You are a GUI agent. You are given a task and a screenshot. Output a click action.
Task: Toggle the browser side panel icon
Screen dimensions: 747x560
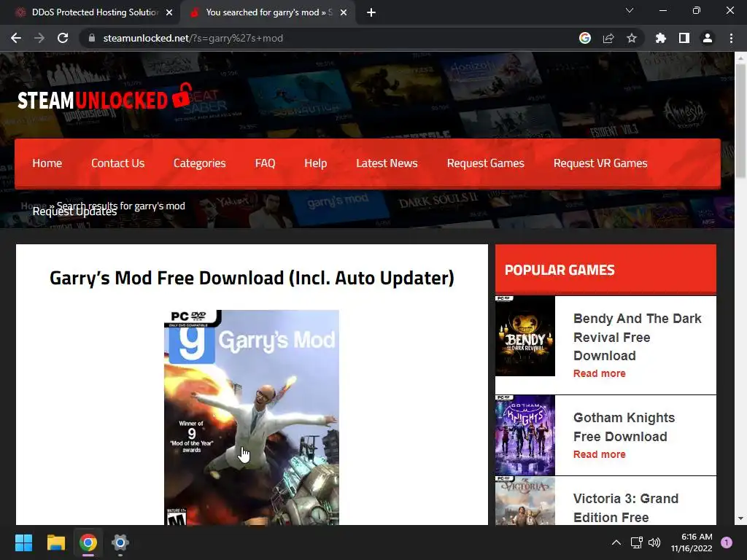[x=684, y=38]
